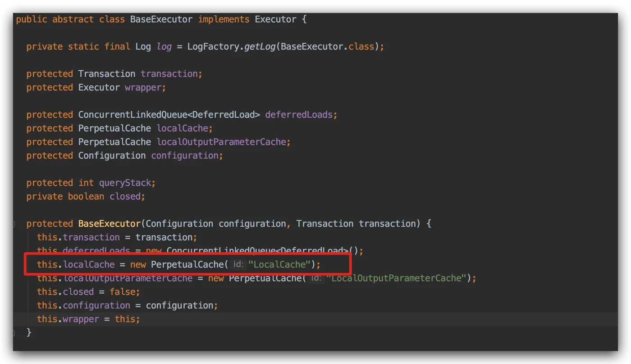Click the "LocalCache" string literal
The height and width of the screenshot is (364, 631).
[279, 264]
